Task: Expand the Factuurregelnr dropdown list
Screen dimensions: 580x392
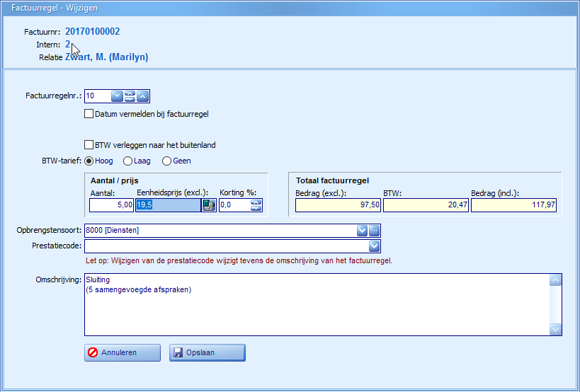Action: click(117, 96)
